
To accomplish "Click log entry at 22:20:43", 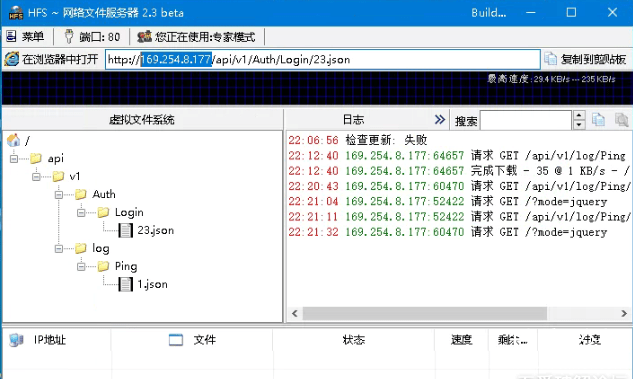I will [459, 186].
